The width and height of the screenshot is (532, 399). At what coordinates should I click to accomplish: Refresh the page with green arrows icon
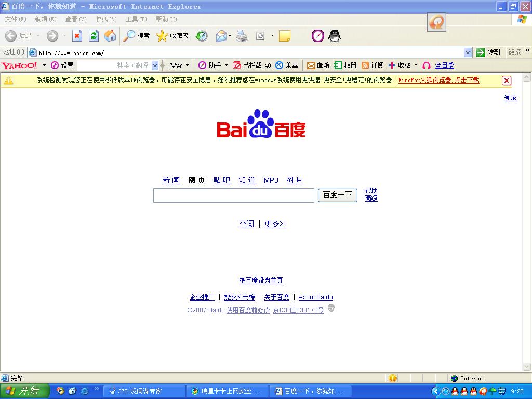coord(94,36)
